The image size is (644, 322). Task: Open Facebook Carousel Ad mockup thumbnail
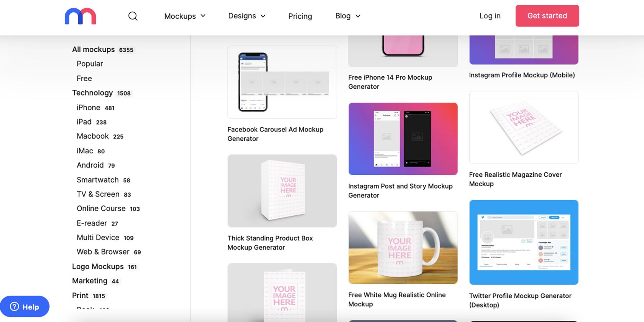282,82
